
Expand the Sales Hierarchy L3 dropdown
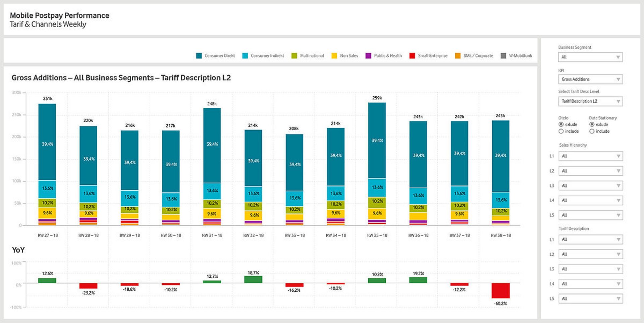(x=590, y=186)
